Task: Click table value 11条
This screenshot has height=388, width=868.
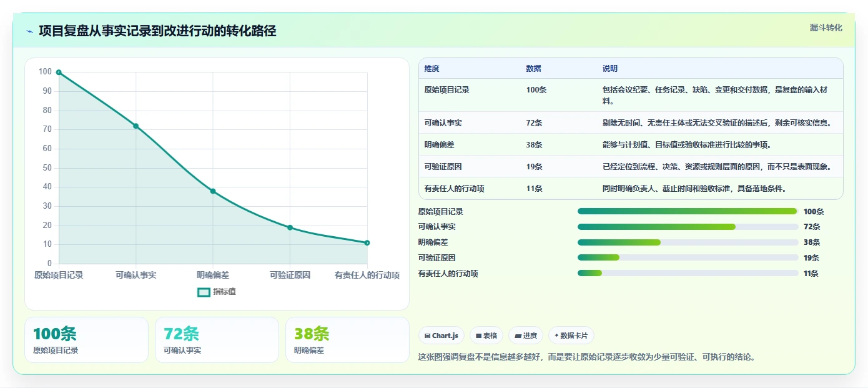Action: pyautogui.click(x=534, y=189)
